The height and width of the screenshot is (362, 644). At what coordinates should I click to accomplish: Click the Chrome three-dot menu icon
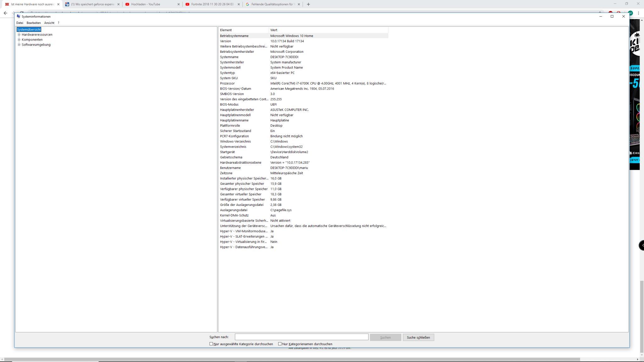639,13
